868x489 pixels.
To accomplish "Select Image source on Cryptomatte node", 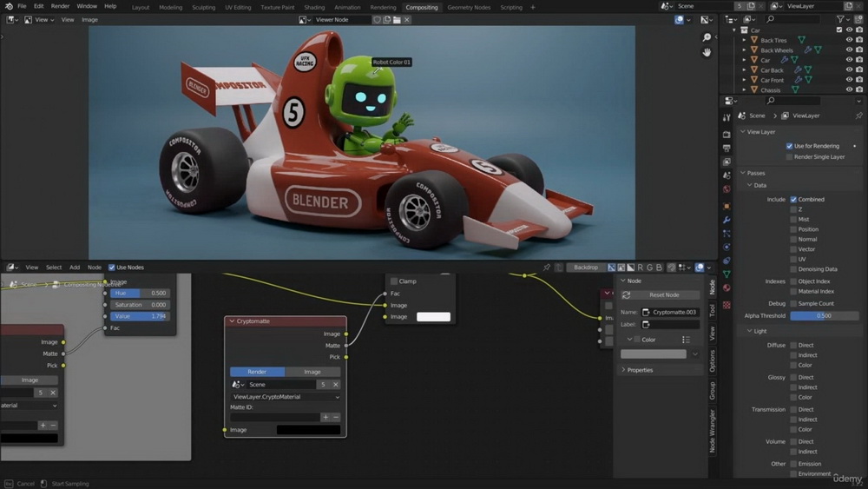I will pyautogui.click(x=312, y=372).
